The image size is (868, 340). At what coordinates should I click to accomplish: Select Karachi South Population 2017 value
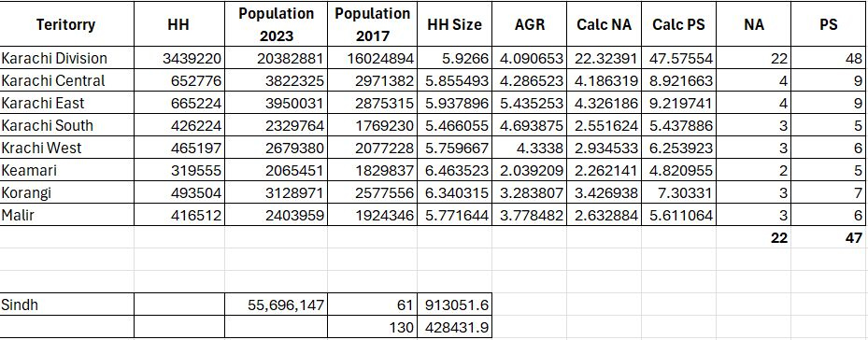click(372, 126)
